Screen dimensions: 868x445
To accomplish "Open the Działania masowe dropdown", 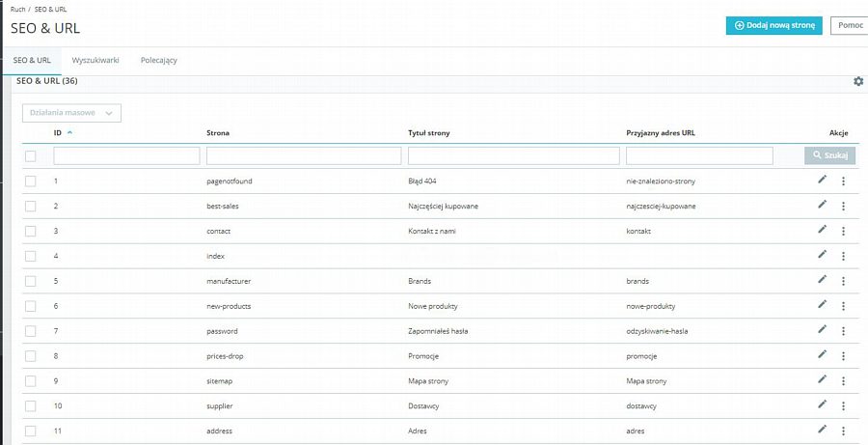I will click(71, 113).
